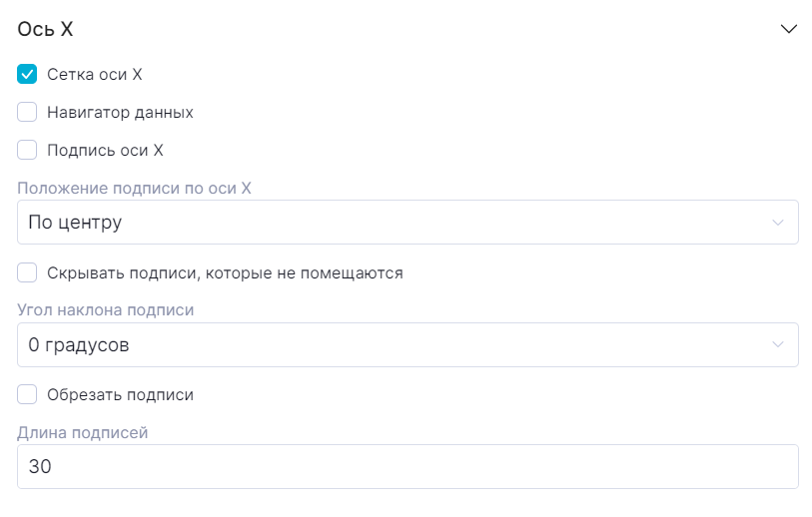Click the Подпись оси X label text
This screenshot has height=517, width=812.
[105, 151]
